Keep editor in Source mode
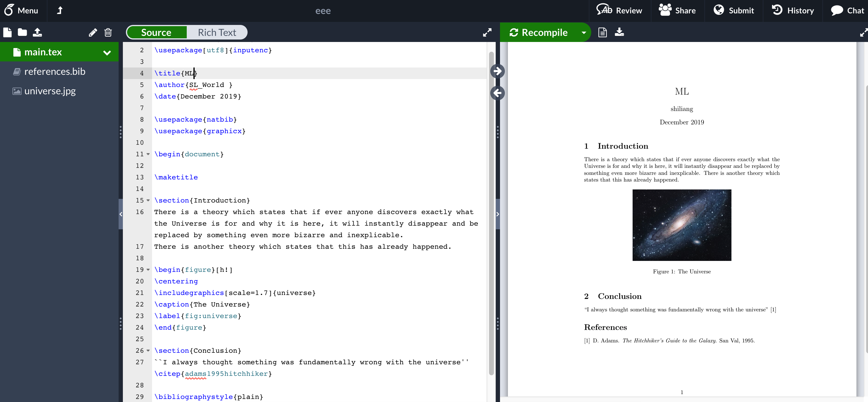 [x=156, y=32]
